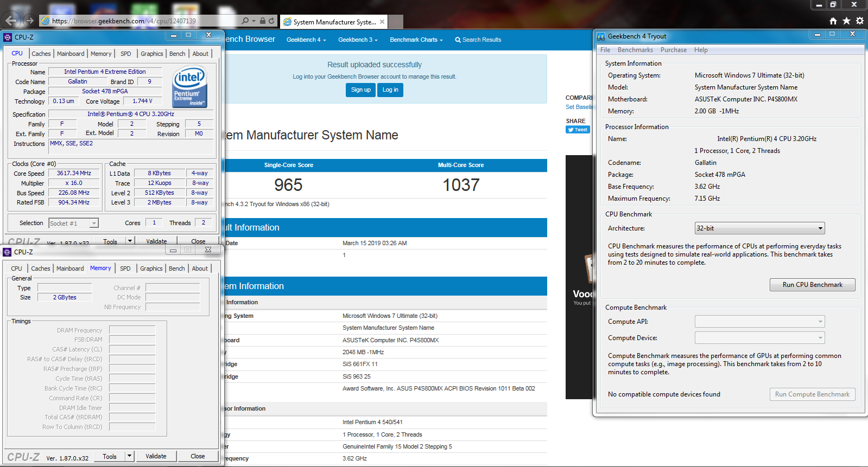Open the Compute Device combo box
The height and width of the screenshot is (467, 868).
759,338
